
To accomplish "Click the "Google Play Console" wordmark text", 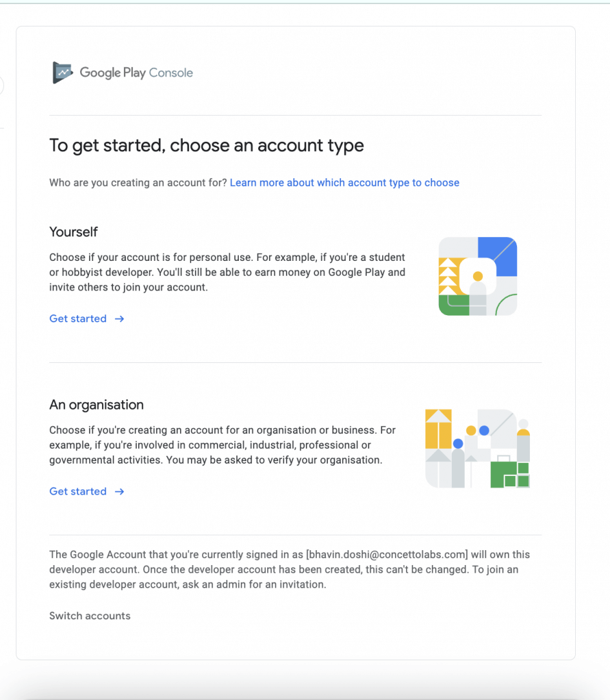I will point(136,73).
